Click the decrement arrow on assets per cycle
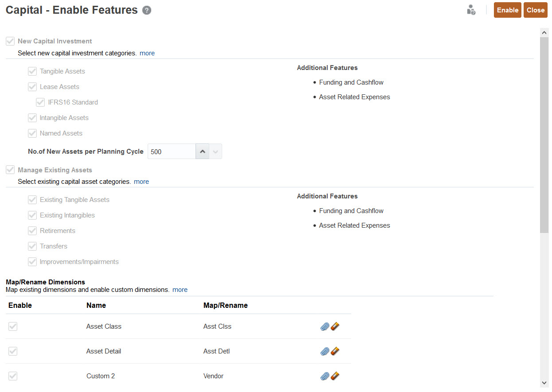The image size is (552, 392). 215,151
